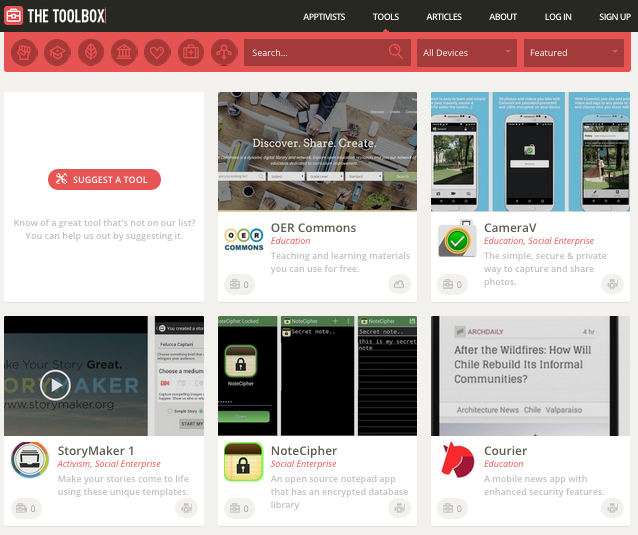Image resolution: width=638 pixels, height=535 pixels.
Task: Filter by the heart health icon
Action: pos(157,52)
